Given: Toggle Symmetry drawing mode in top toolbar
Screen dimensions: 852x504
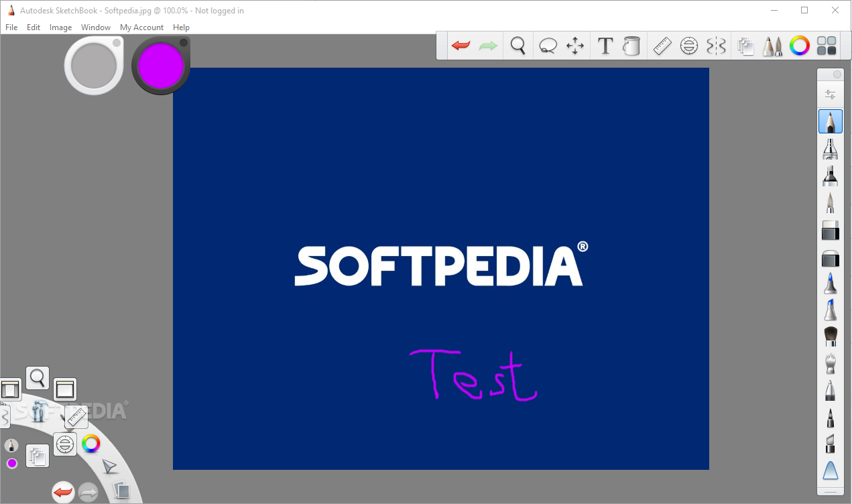Looking at the screenshot, I should point(716,46).
